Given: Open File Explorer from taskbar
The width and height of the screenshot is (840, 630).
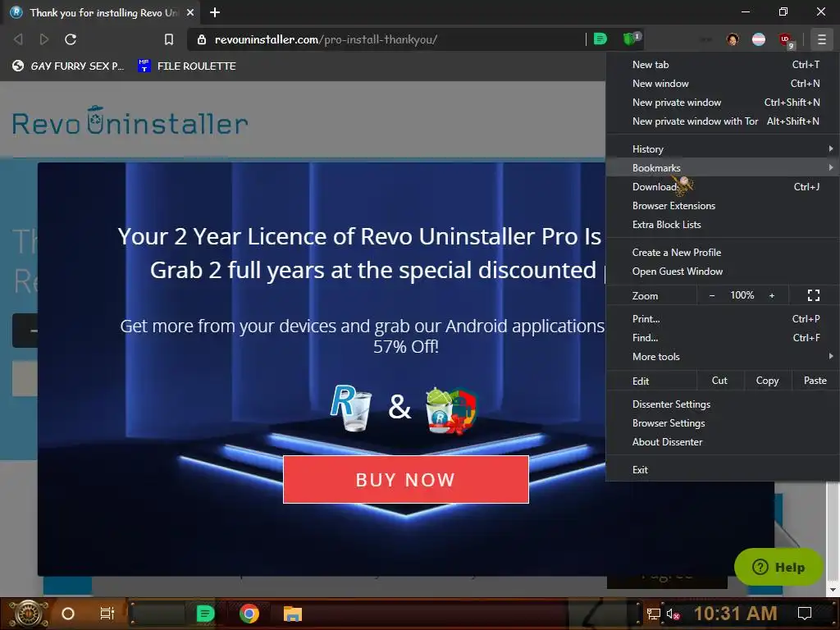Looking at the screenshot, I should 293,614.
